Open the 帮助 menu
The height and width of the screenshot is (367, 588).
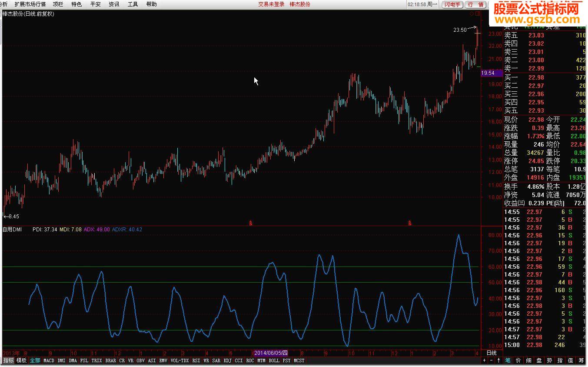pyautogui.click(x=151, y=4)
